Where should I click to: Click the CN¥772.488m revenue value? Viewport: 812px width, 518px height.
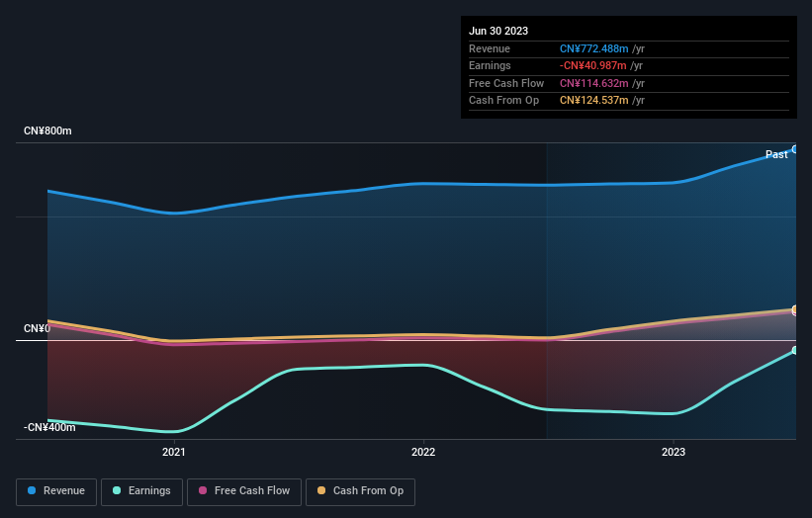coord(594,48)
